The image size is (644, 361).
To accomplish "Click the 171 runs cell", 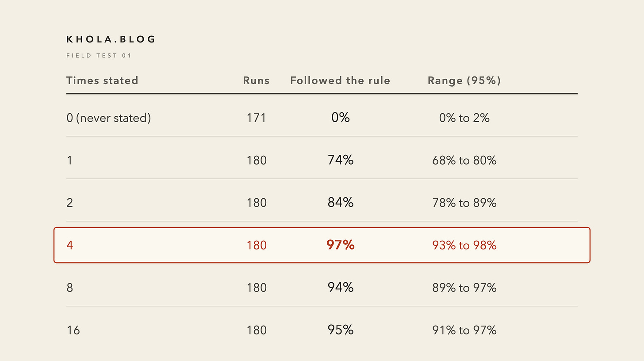I will [x=257, y=118].
